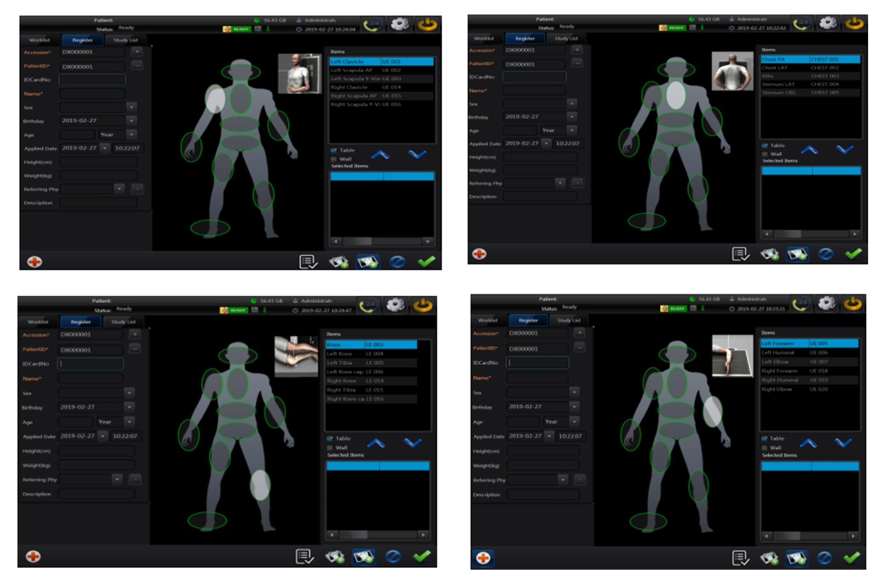
Task: Click blue up arrow in Knee screen
Action: click(376, 443)
